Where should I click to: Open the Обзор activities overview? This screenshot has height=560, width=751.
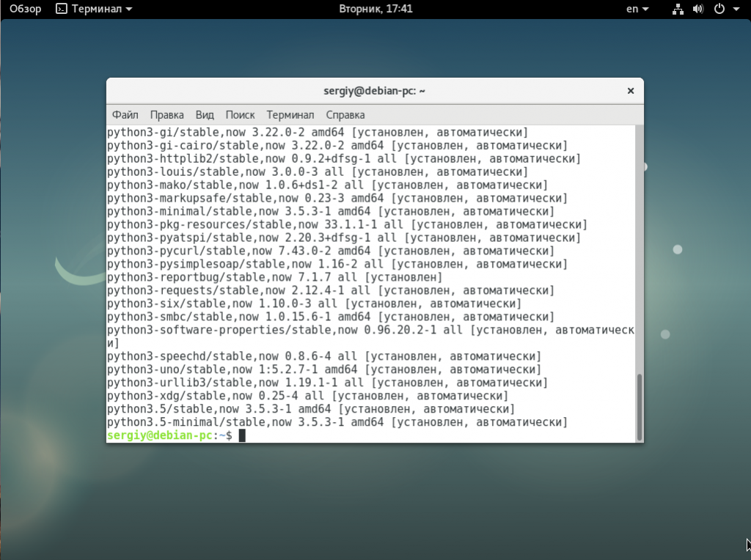tap(26, 10)
